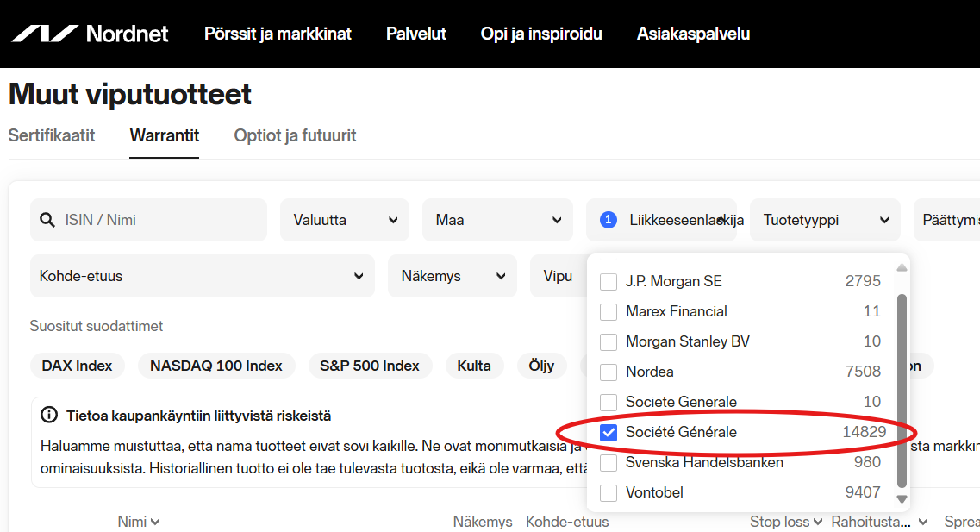
Task: Uncheck the Société Générale issuer
Action: pos(609,432)
